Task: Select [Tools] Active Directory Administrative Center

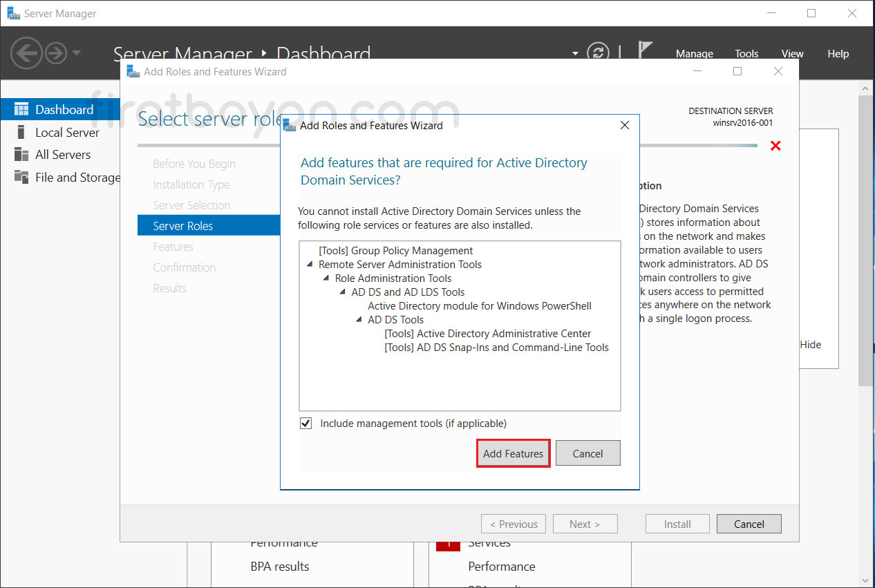Action: point(488,334)
